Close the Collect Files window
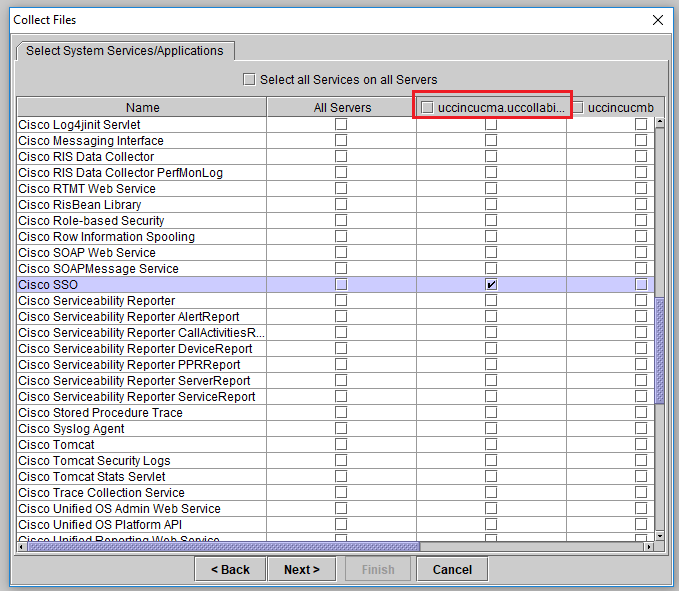 coord(658,20)
